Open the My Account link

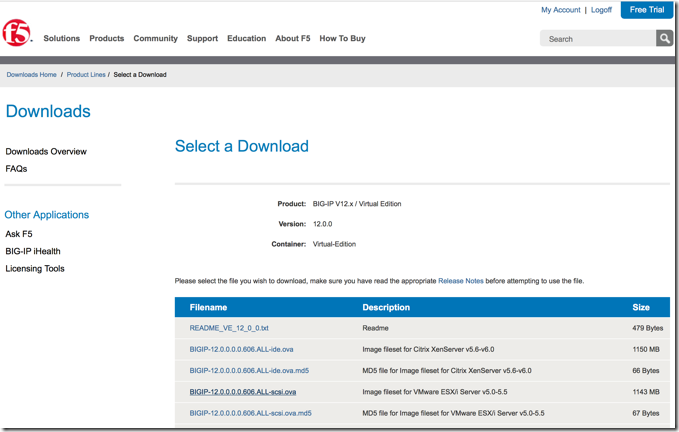click(x=560, y=10)
